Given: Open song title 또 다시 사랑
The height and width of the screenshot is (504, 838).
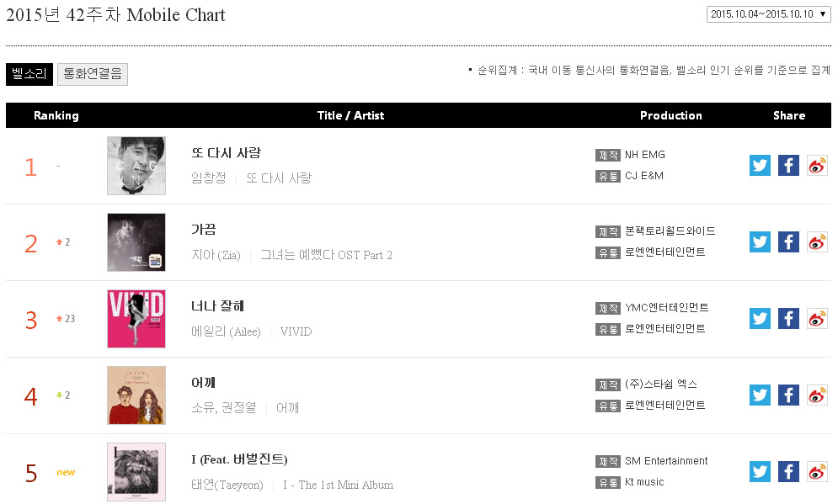Looking at the screenshot, I should [x=226, y=153].
